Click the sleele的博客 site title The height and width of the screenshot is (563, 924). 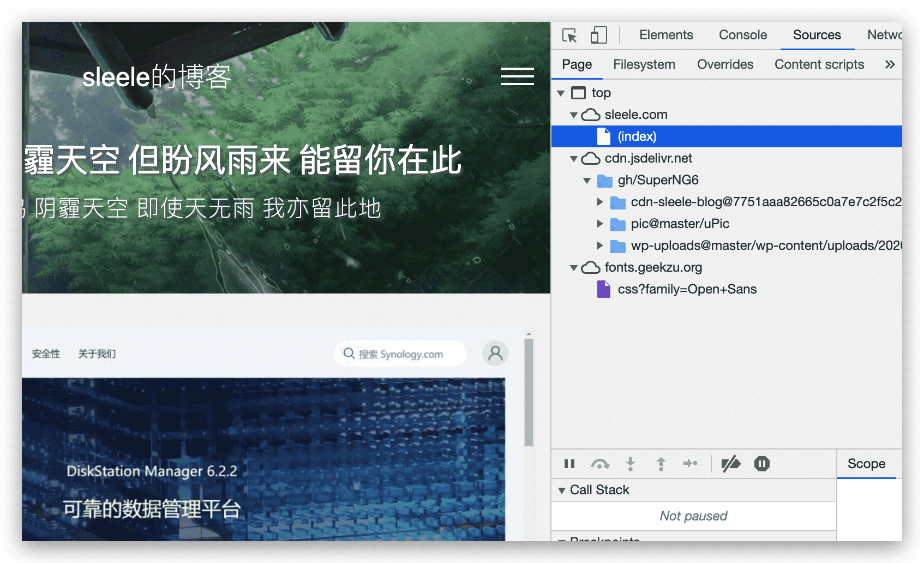pos(157,77)
